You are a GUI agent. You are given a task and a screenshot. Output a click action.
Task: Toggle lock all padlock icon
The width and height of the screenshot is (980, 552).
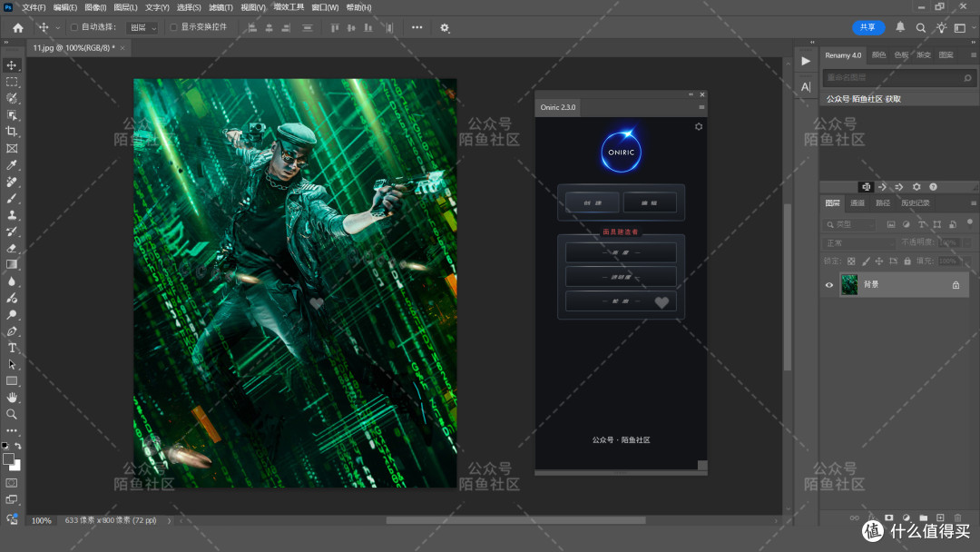907,261
